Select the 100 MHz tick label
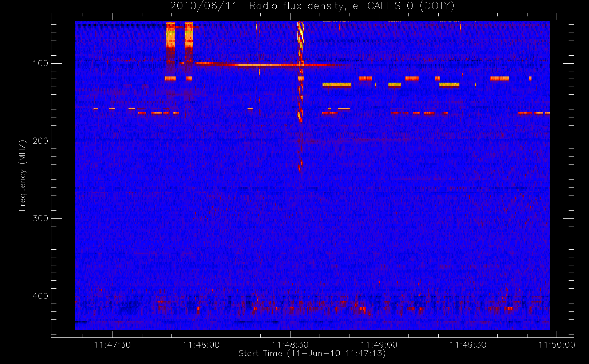Viewport: 589px width, 364px height. tap(40, 63)
